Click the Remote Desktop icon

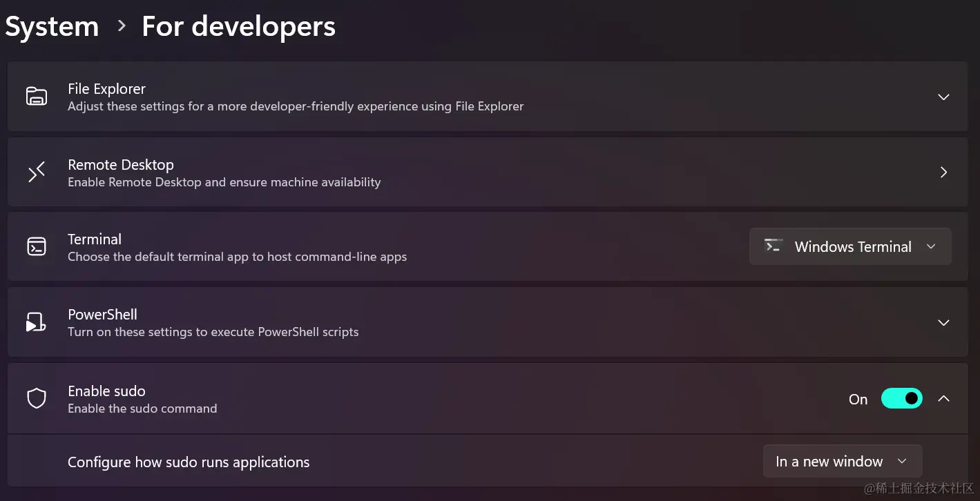pyautogui.click(x=36, y=172)
